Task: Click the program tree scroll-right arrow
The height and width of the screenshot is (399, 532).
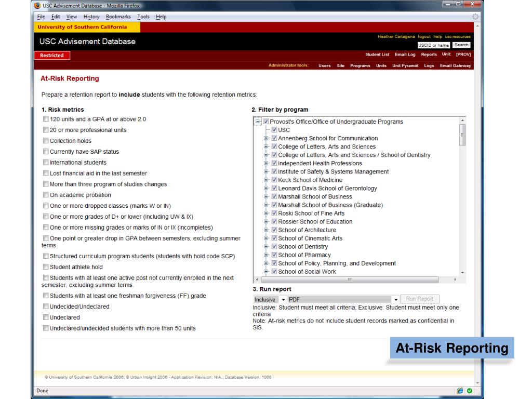Action: click(x=455, y=280)
